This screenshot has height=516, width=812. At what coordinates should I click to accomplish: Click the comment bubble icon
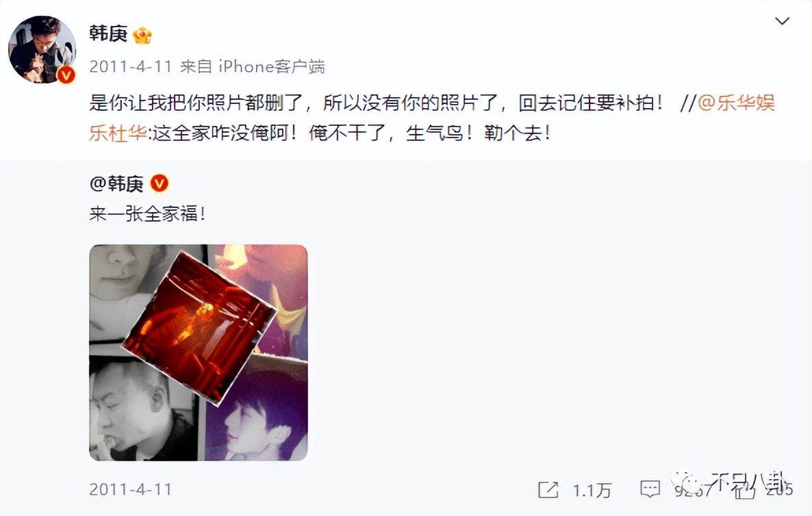(x=650, y=489)
